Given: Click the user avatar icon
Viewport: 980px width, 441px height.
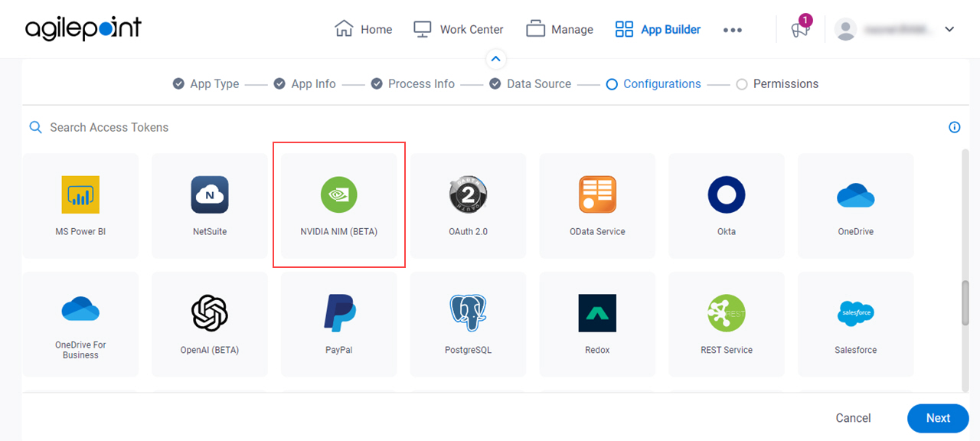Looking at the screenshot, I should (846, 30).
